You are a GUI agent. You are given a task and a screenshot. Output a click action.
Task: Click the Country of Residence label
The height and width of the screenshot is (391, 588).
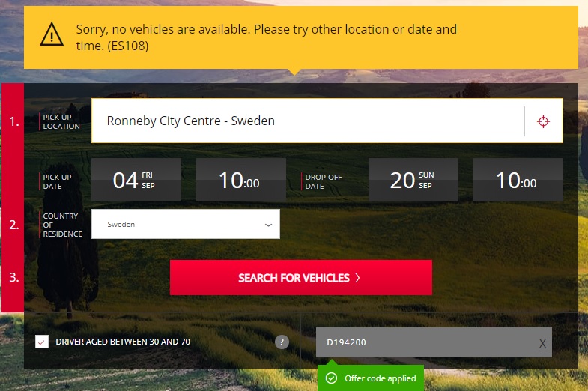tap(61, 225)
